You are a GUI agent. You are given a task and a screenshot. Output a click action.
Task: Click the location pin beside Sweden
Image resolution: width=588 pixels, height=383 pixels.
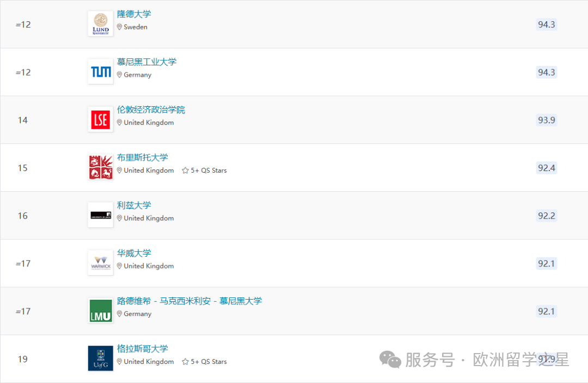119,27
